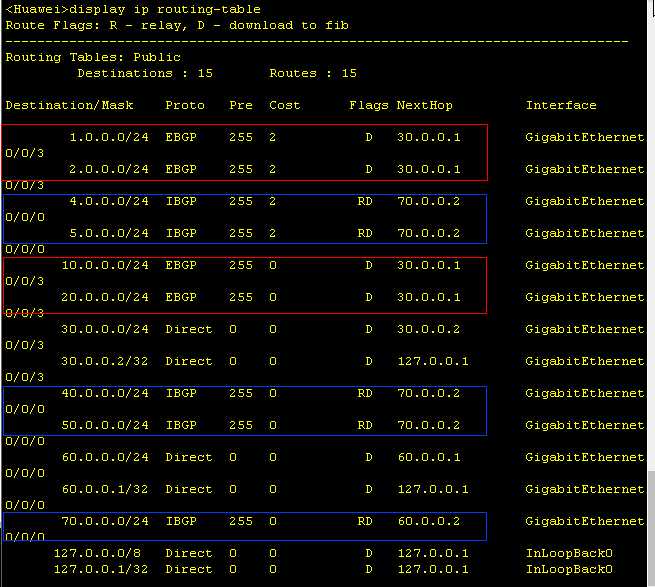The image size is (655, 587).
Task: Click InLoopBack0 in the 127.0.0.0/8 row
Action: pos(569,553)
